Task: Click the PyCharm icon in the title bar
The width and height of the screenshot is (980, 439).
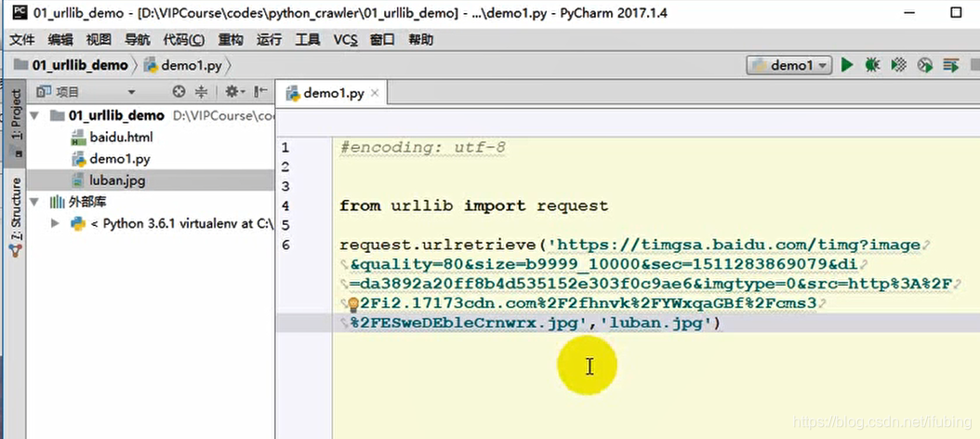Action: [x=20, y=12]
